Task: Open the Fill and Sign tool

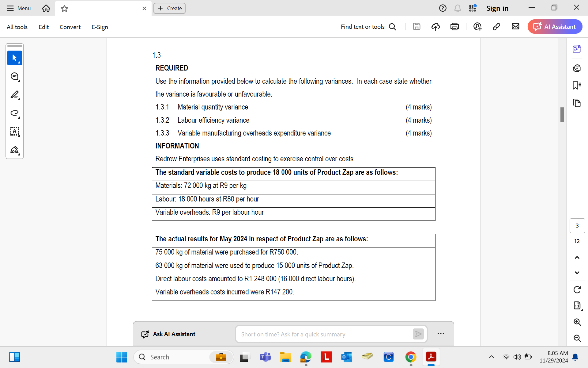Action: (x=14, y=150)
